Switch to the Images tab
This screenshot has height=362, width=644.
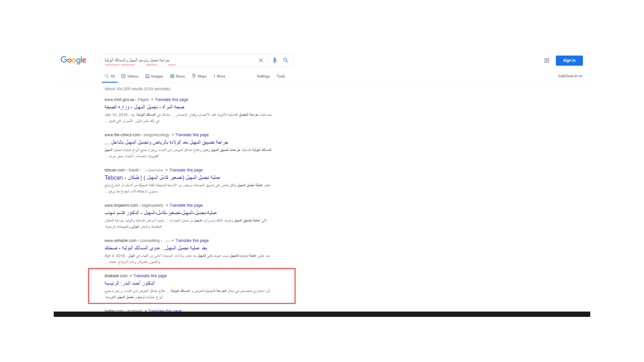[x=154, y=76]
